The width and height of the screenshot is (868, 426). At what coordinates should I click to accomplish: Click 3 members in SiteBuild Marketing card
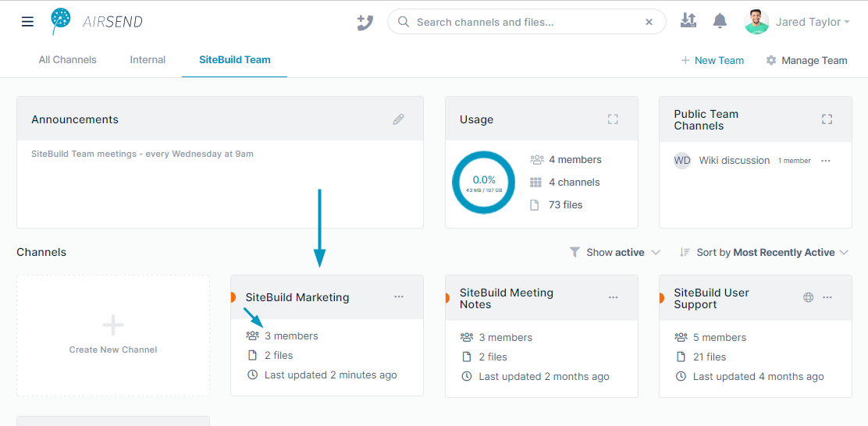[291, 335]
